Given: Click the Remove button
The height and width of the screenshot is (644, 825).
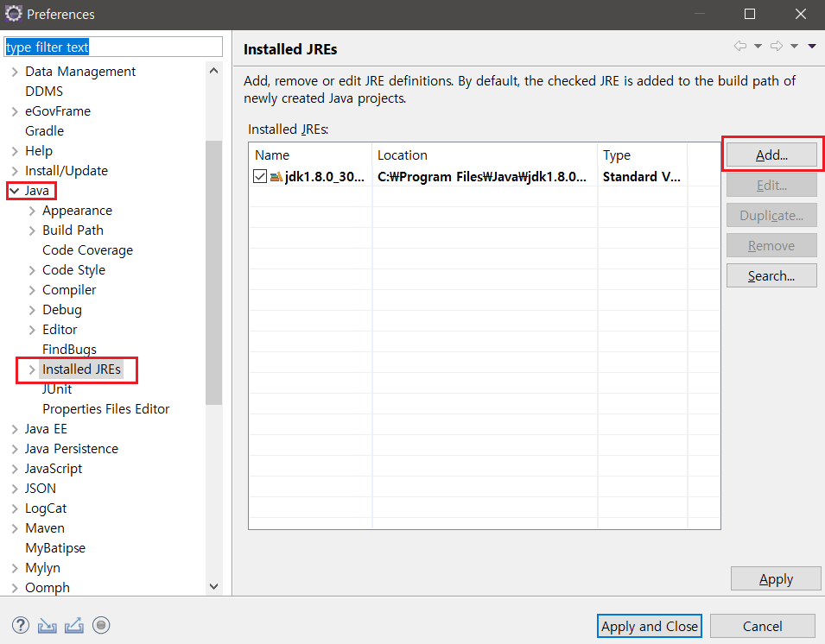Looking at the screenshot, I should coord(771,245).
